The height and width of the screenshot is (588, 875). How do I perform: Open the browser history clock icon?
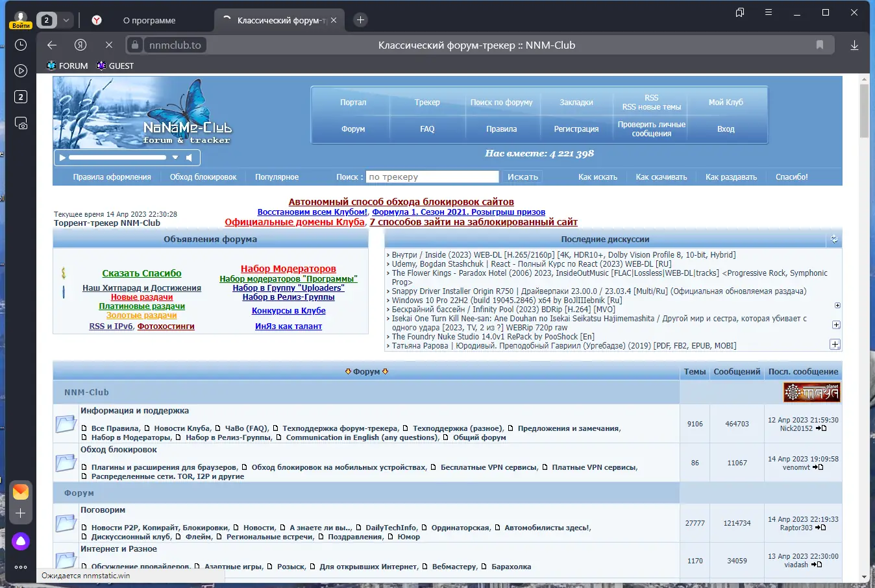coord(21,45)
